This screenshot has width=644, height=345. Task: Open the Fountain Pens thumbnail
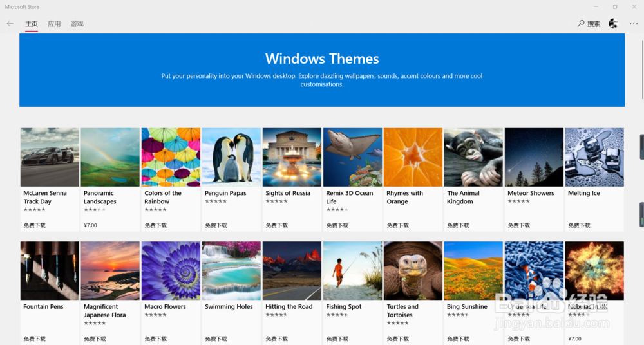tap(50, 271)
